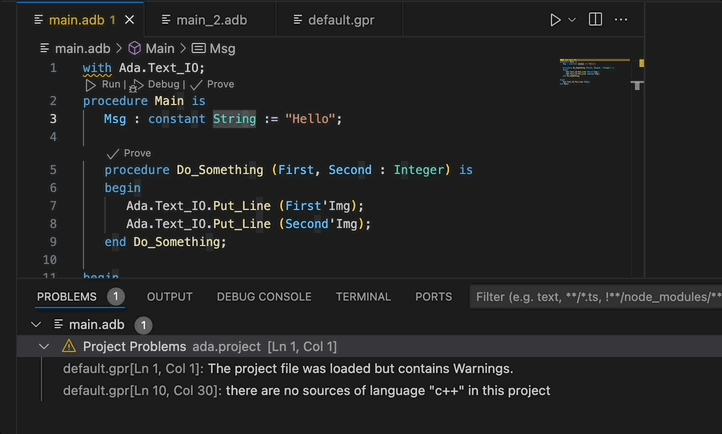
Task: Click the 'with' keyword with warning squiggle
Action: point(97,68)
